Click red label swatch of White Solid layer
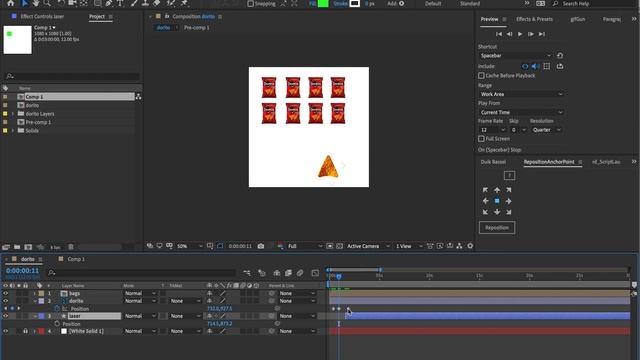The width and height of the screenshot is (640, 360). click(41, 331)
